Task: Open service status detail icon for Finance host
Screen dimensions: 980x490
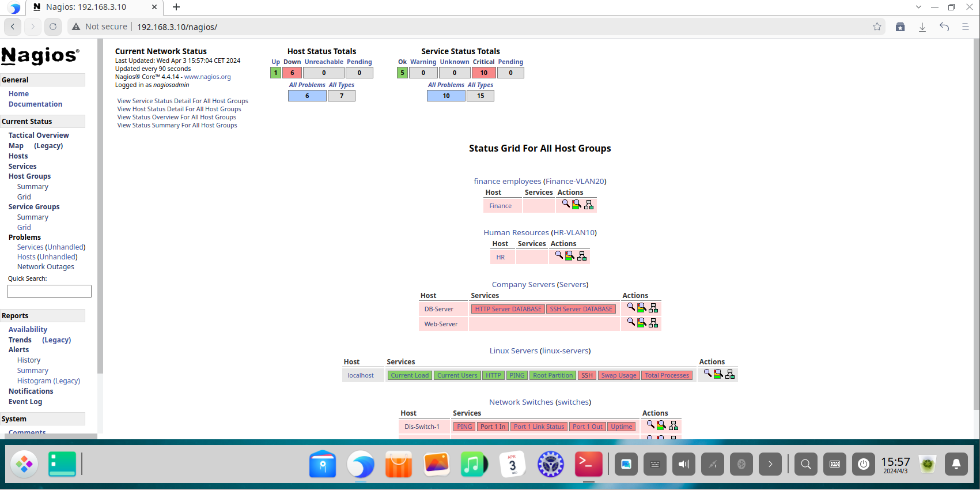Action: (x=577, y=205)
